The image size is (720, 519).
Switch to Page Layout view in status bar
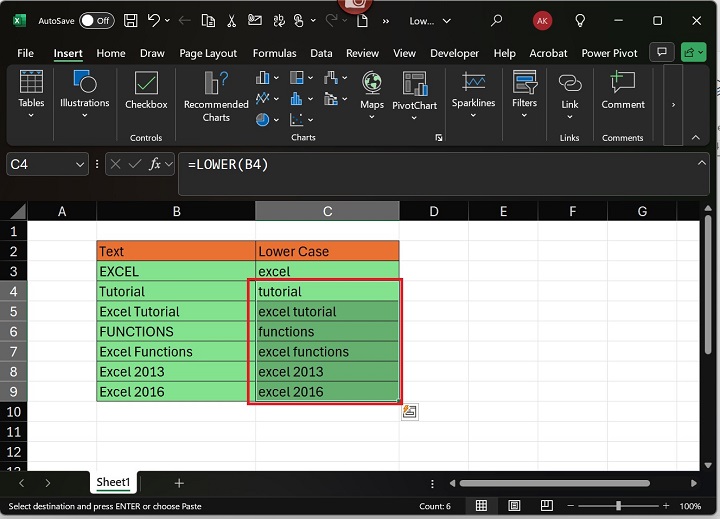click(x=513, y=506)
